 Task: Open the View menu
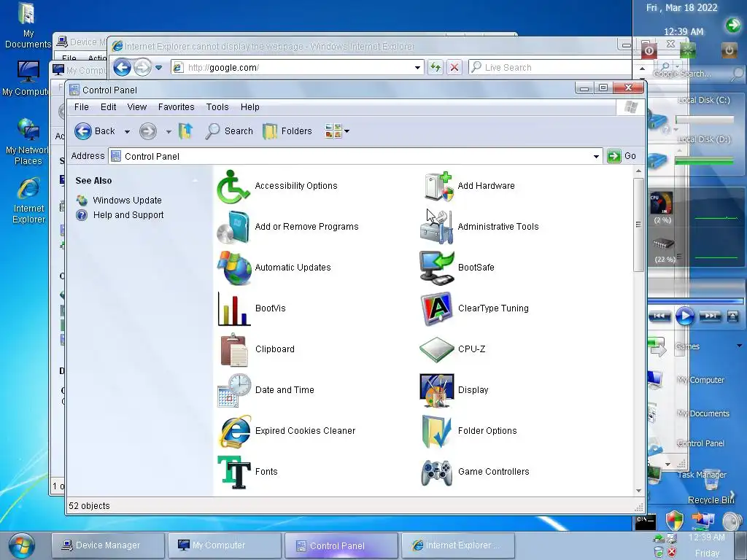[x=136, y=107]
